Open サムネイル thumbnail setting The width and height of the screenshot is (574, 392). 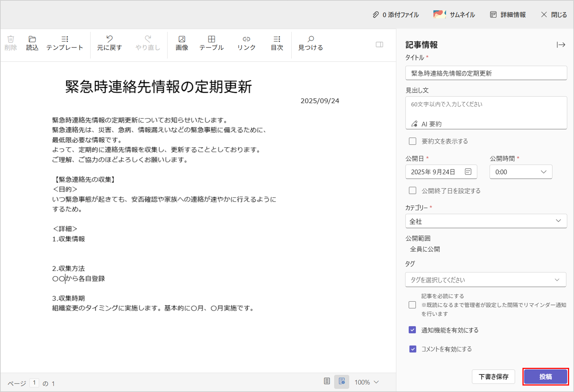[x=454, y=15]
